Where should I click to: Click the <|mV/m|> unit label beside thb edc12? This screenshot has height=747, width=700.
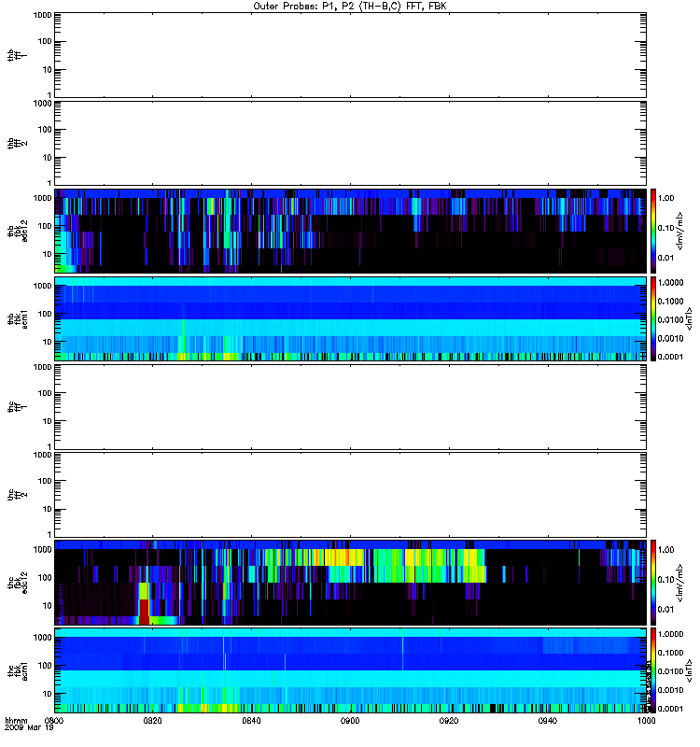[x=680, y=231]
